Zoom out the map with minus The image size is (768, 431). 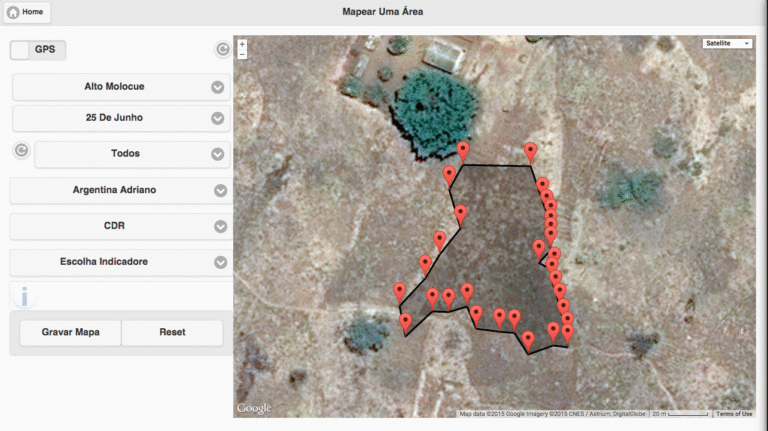242,55
